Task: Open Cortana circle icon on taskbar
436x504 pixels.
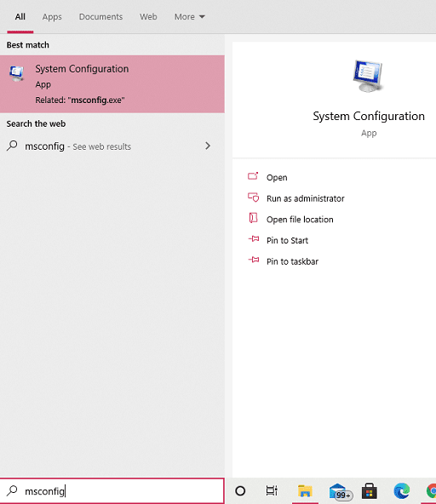Action: pyautogui.click(x=240, y=491)
